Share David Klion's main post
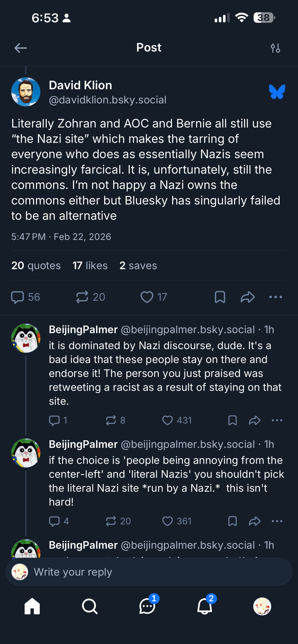The height and width of the screenshot is (644, 298). (248, 297)
